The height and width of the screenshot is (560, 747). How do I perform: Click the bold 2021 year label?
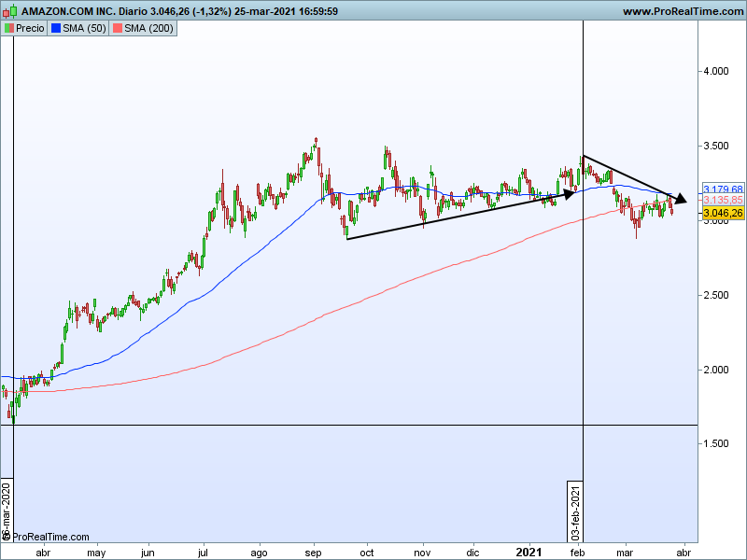(x=529, y=553)
